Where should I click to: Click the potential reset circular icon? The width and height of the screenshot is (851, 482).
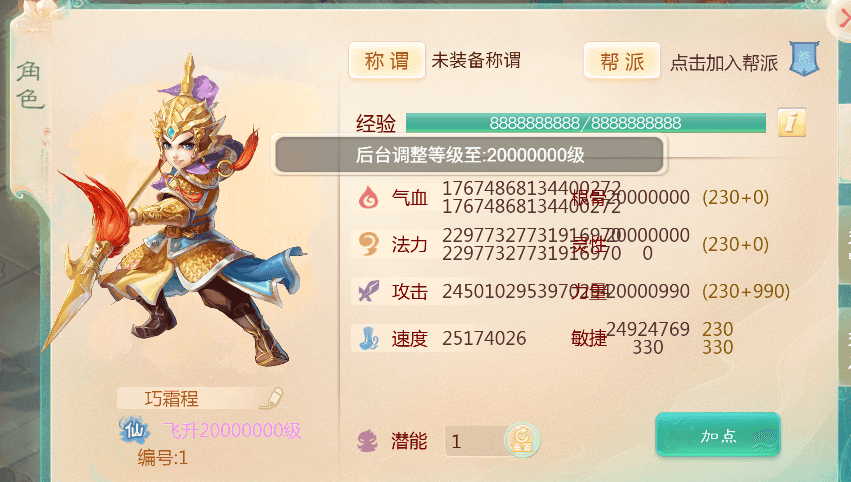pos(522,440)
